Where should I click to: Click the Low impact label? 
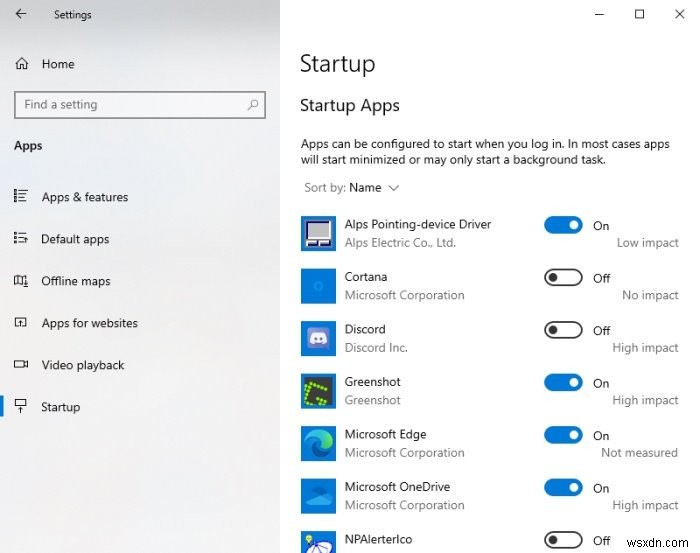pyautogui.click(x=647, y=243)
